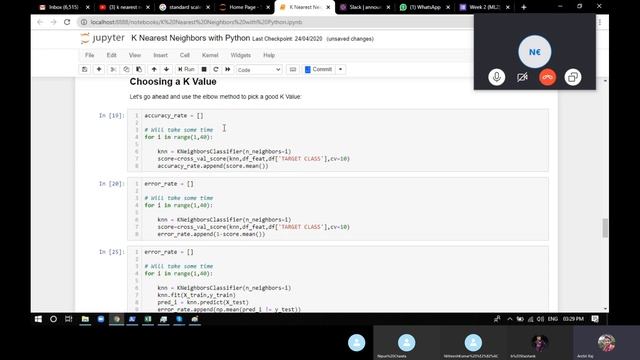Switch to the Inbox Gmail tab
This screenshot has height=360, width=640.
pos(64,7)
